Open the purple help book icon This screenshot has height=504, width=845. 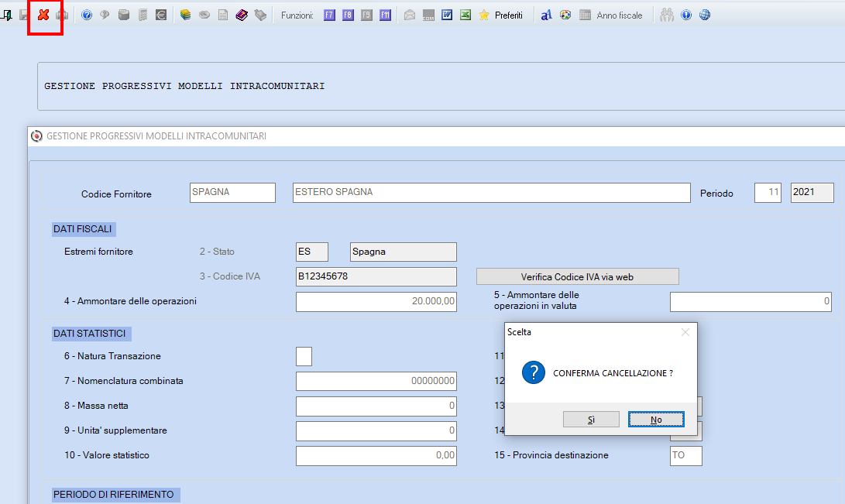242,15
